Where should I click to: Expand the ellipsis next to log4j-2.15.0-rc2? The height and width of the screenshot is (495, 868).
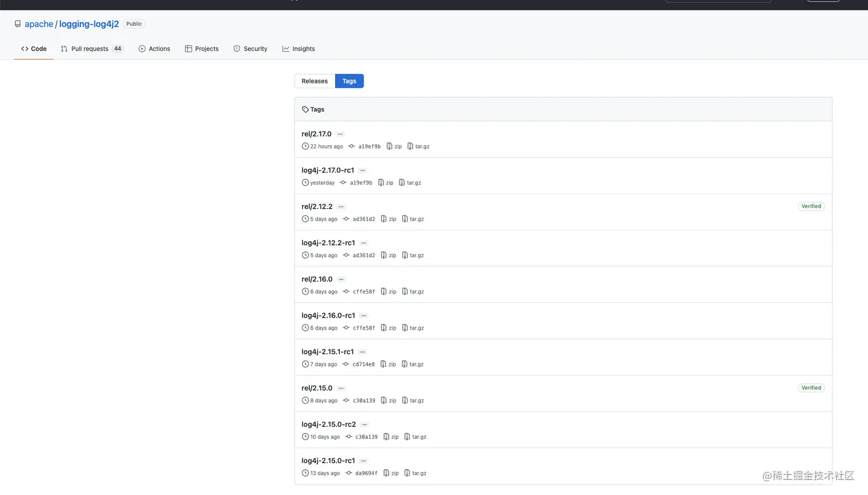(365, 424)
